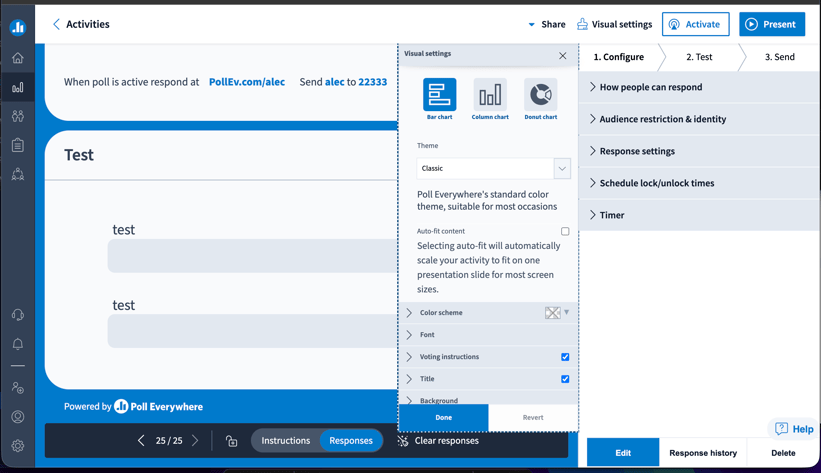
Task: Switch to 3. Send step tab
Action: point(780,57)
